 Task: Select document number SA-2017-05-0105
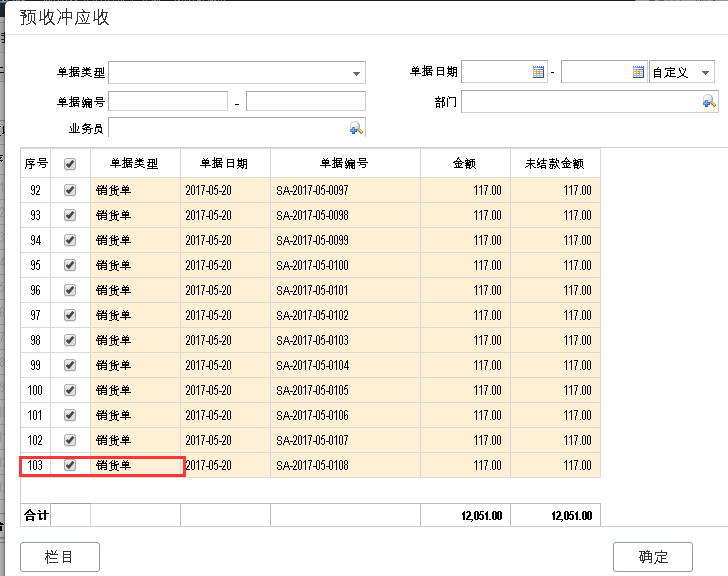pyautogui.click(x=312, y=391)
